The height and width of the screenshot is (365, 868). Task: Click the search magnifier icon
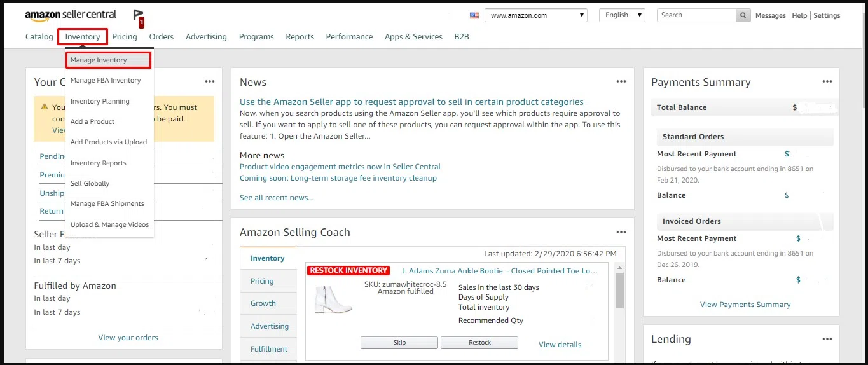(743, 15)
